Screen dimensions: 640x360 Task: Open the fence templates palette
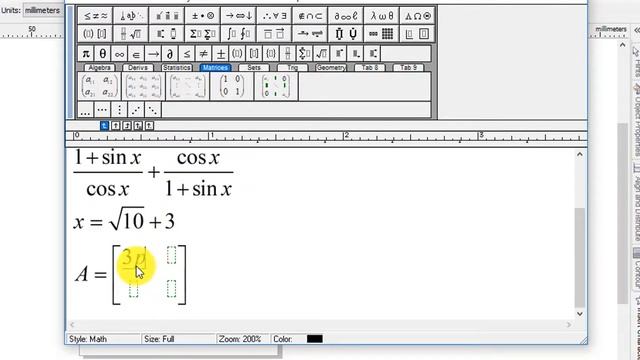click(x=95, y=33)
